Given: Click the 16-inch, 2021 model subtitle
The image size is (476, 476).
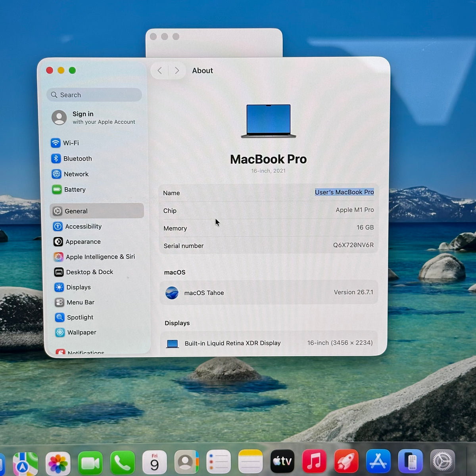Looking at the screenshot, I should tap(268, 171).
